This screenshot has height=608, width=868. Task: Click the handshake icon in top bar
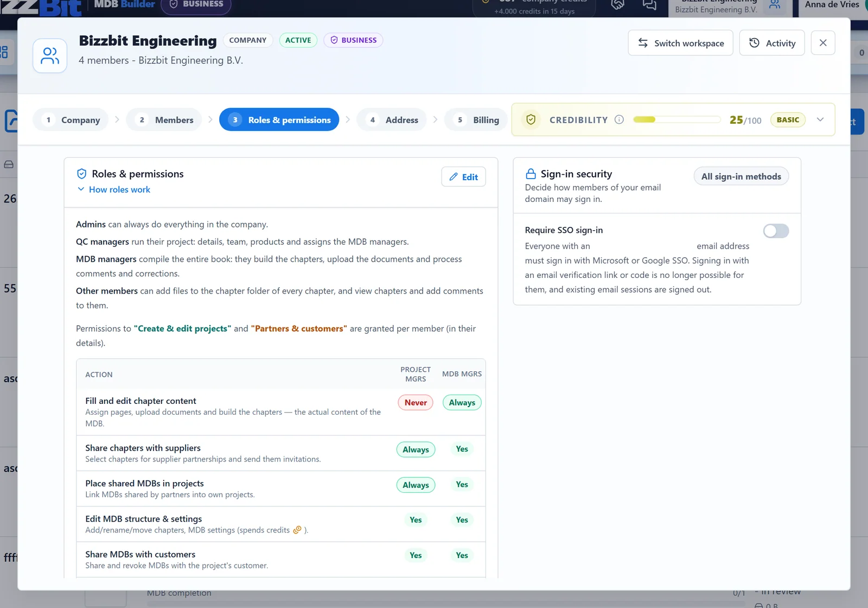(618, 5)
